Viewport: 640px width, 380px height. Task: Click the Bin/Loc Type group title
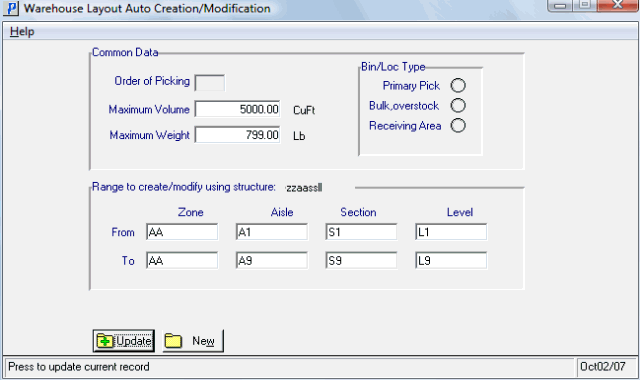[x=393, y=67]
